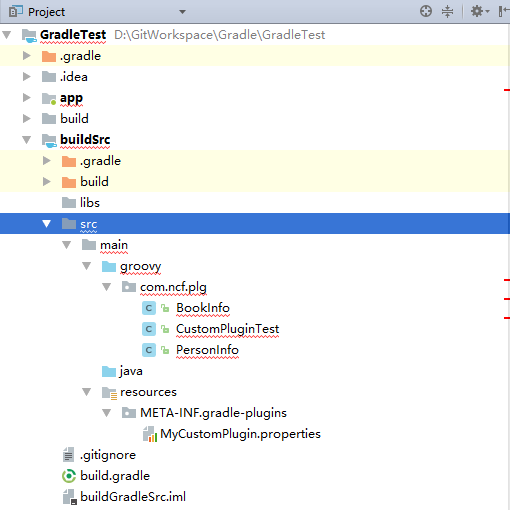
Task: Select the java folder name
Action: [131, 371]
